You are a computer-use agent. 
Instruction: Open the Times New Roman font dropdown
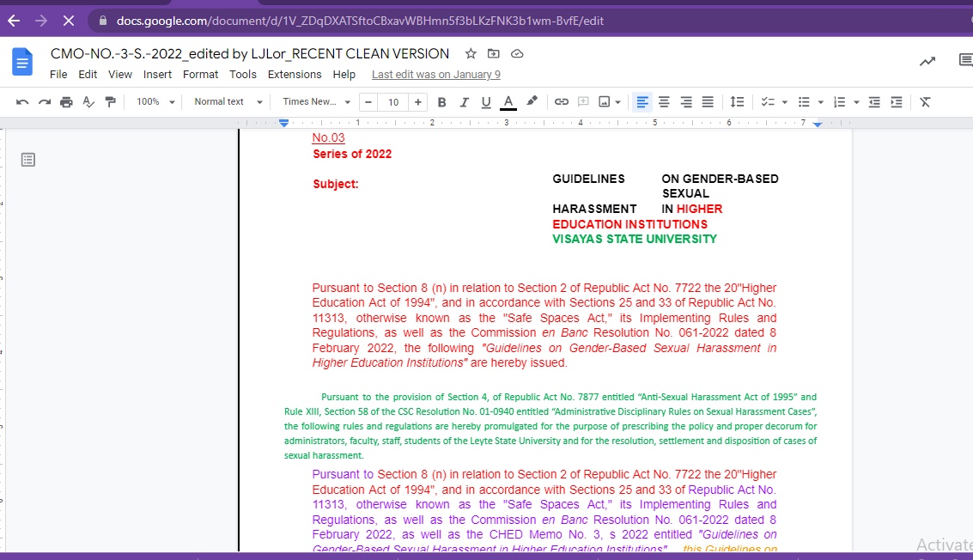coord(316,102)
